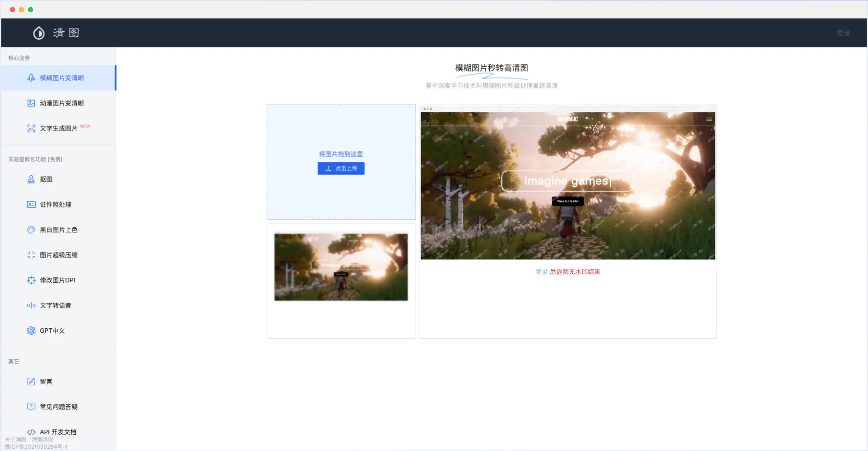Open 文字转语音 in the sidebar
Screen dimensions: 868x451
59,305
